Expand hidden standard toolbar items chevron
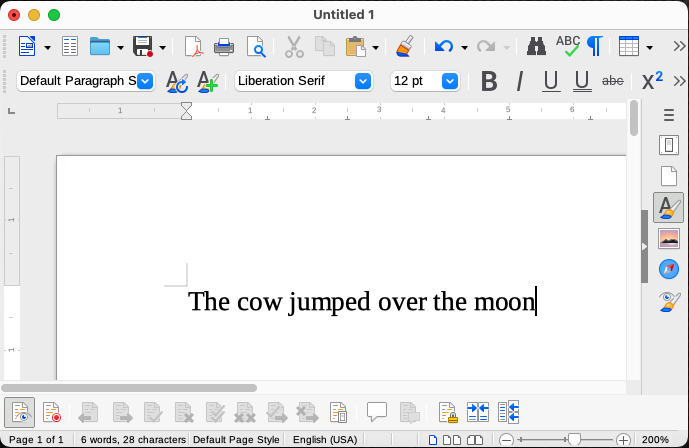 click(678, 46)
